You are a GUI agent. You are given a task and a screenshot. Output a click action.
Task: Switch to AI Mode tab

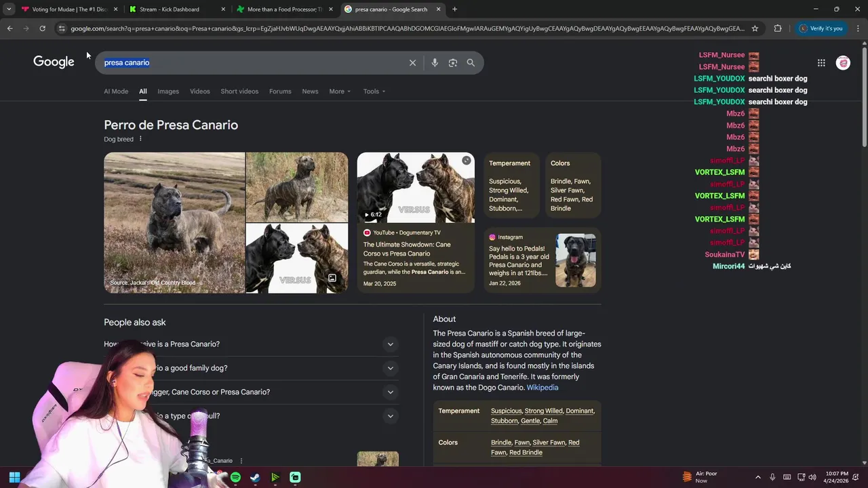point(116,91)
